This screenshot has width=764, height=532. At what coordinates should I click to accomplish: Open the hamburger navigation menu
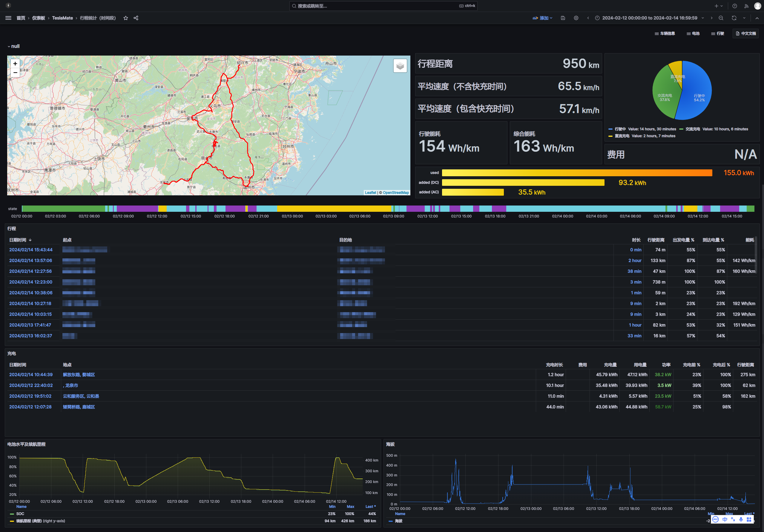(x=8, y=18)
